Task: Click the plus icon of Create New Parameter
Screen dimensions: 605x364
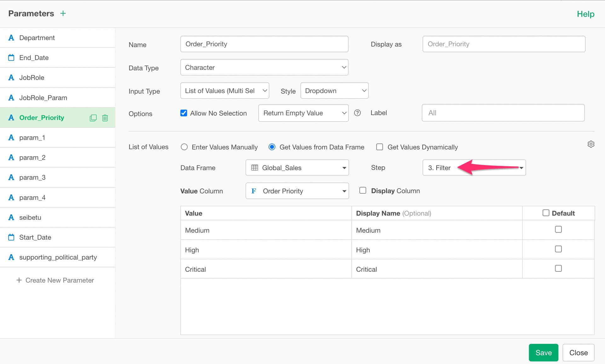Action: 19,280
